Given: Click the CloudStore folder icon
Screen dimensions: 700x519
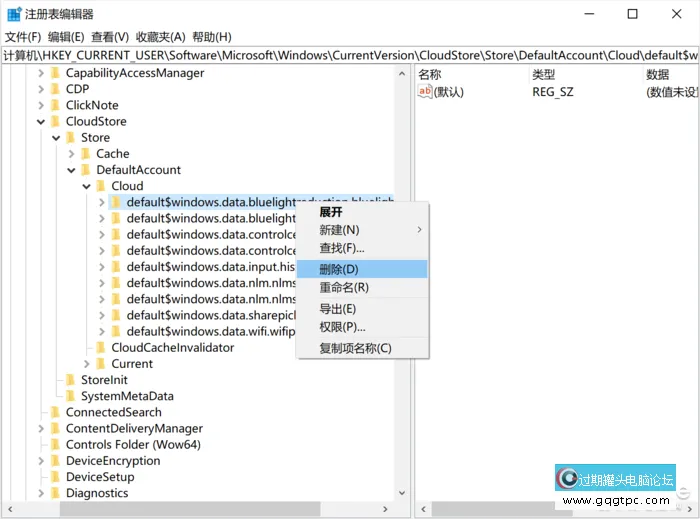Looking at the screenshot, I should (x=55, y=121).
